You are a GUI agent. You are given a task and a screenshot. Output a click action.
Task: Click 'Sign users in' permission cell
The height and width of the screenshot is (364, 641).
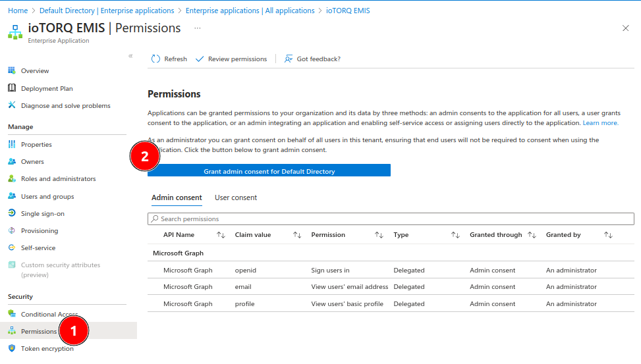click(x=330, y=270)
